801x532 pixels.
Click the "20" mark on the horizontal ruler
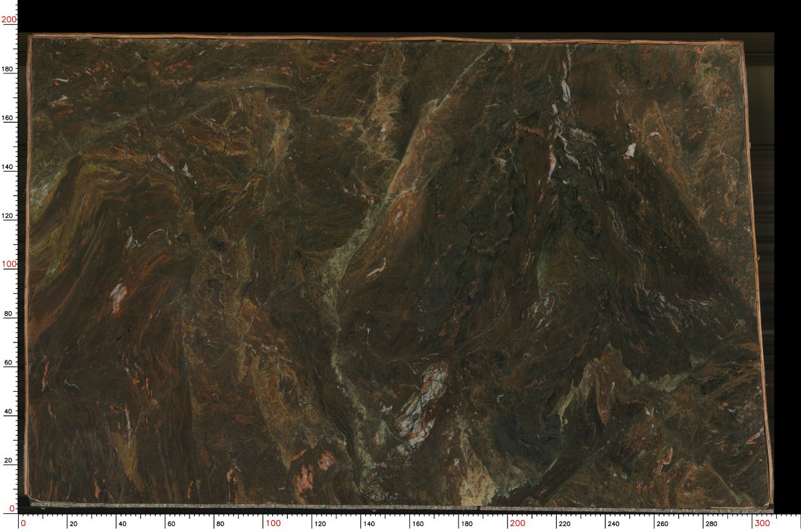pos(73,525)
